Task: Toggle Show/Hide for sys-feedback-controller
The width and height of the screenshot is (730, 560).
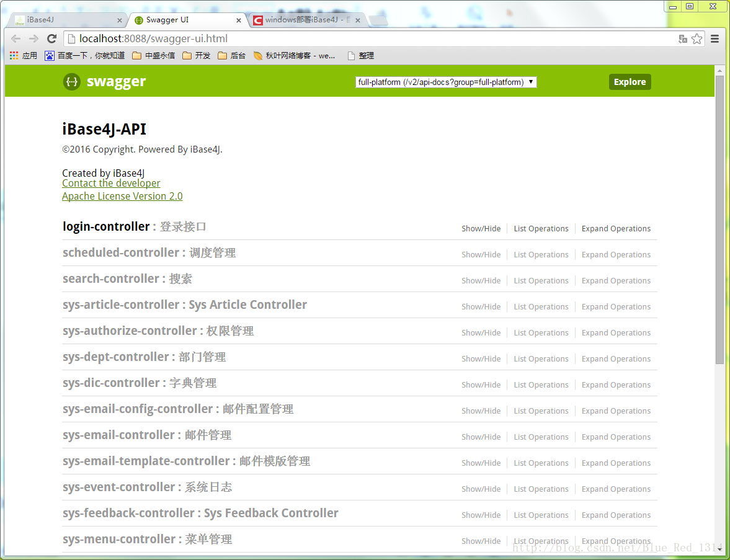Action: coord(481,515)
